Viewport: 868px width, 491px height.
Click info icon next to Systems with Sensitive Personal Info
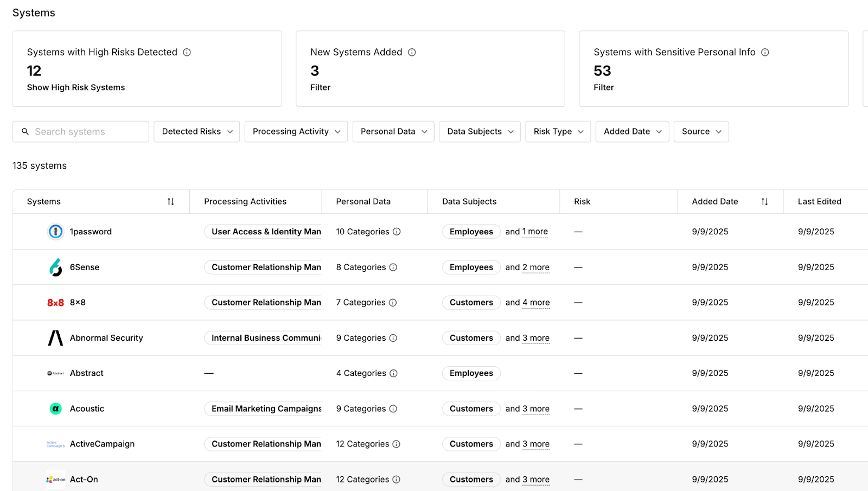tap(765, 52)
